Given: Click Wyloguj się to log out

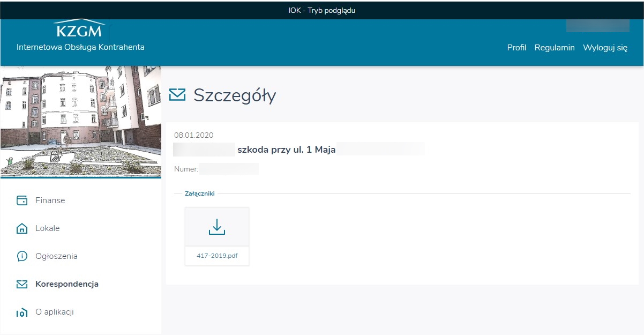Looking at the screenshot, I should click(x=605, y=48).
